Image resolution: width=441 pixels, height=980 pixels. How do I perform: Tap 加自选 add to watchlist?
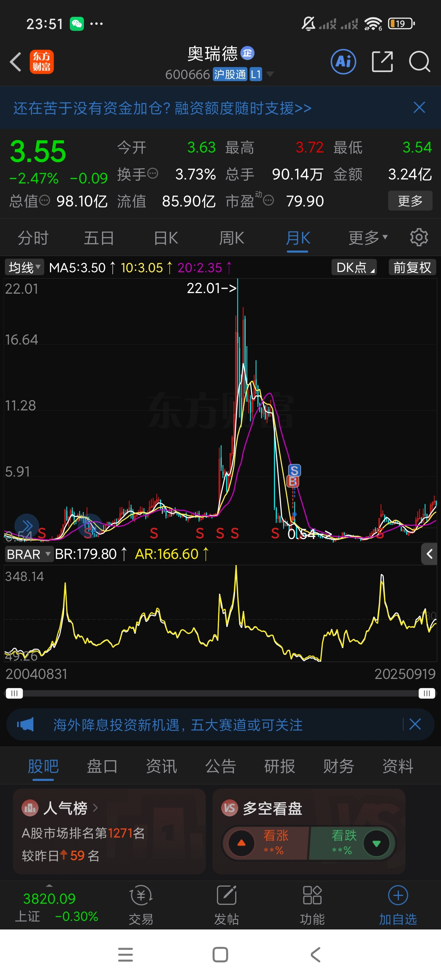398,906
